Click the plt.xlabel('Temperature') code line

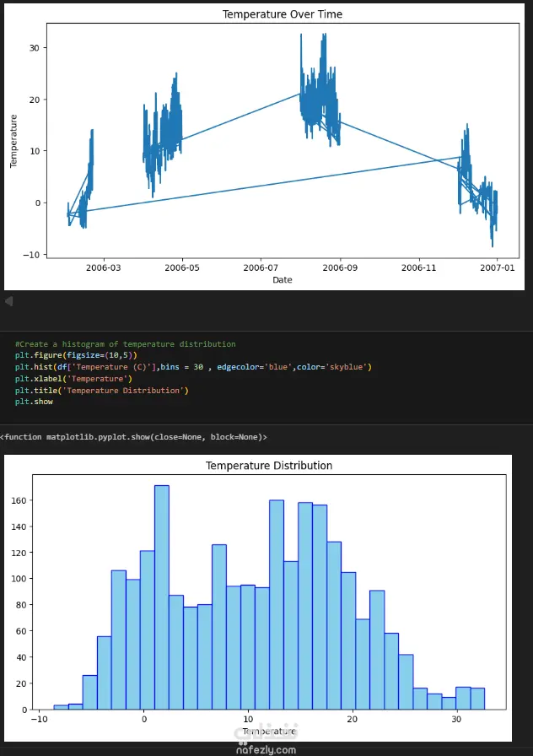click(x=73, y=379)
